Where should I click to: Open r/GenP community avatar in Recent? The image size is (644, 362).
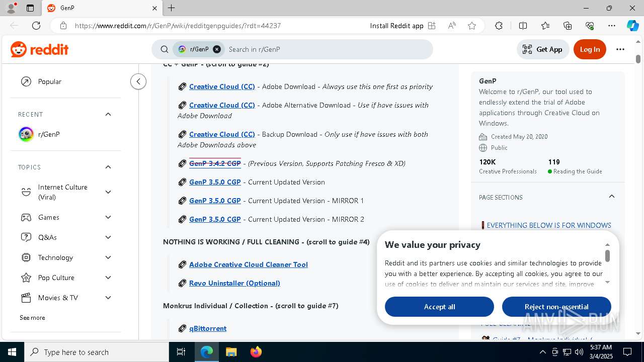(x=26, y=134)
